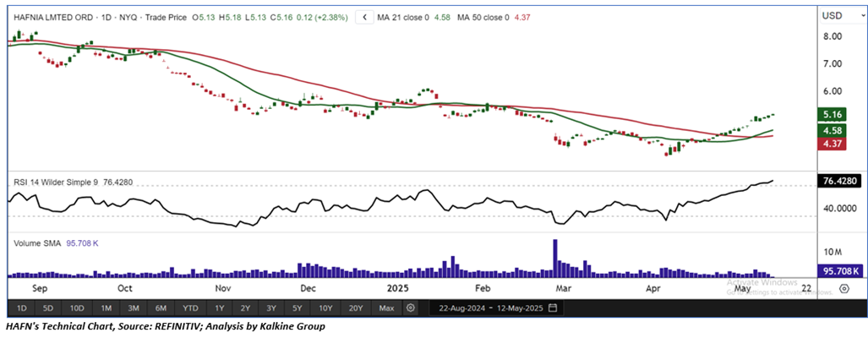Choose the Max range option

pyautogui.click(x=386, y=308)
